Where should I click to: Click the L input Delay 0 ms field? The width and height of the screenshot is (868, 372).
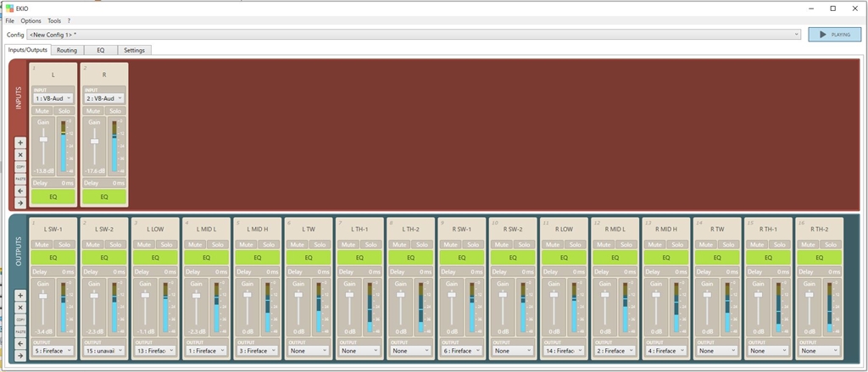point(53,183)
